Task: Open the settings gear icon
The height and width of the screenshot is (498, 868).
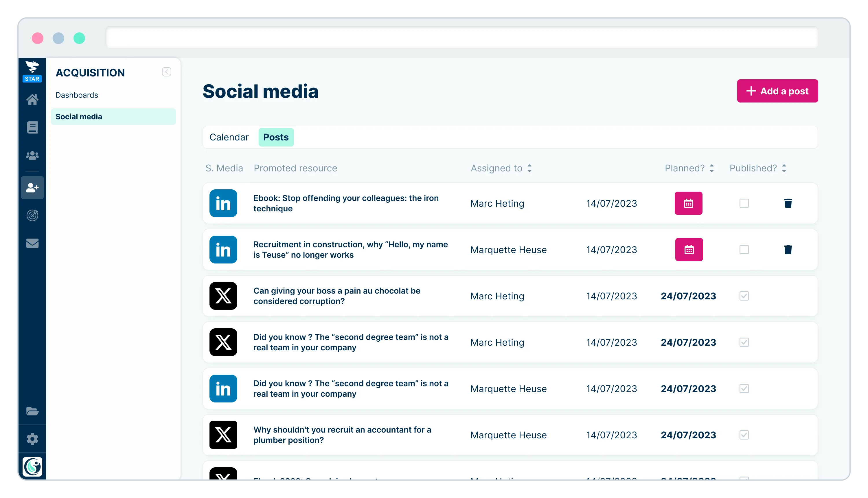Action: coord(32,439)
